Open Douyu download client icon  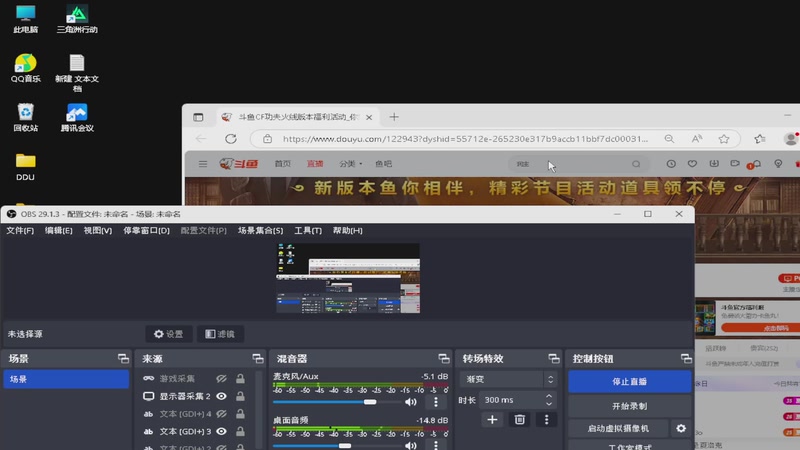[714, 164]
